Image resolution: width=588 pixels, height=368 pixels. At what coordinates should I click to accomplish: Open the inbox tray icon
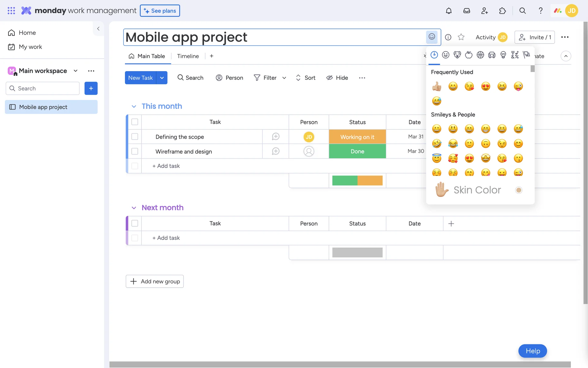466,11
